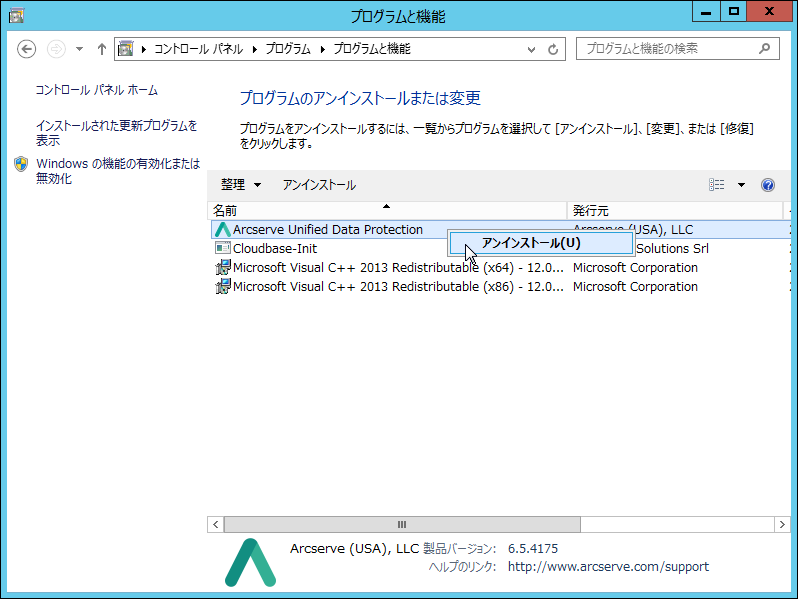Image resolution: width=798 pixels, height=599 pixels.
Task: Select the Cloudbase-Init entry
Action: tap(275, 248)
